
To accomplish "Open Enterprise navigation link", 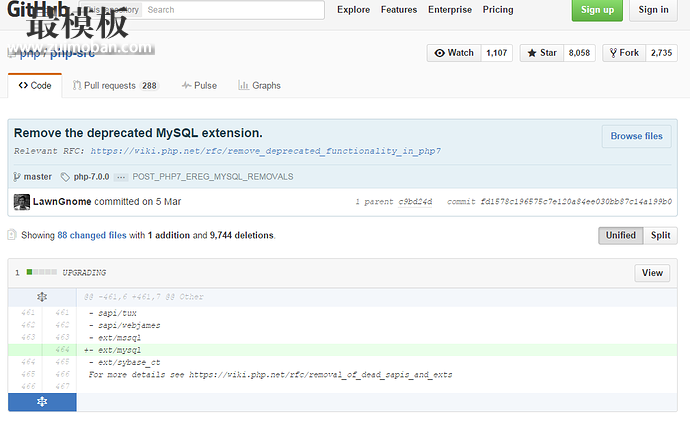I will tap(450, 10).
